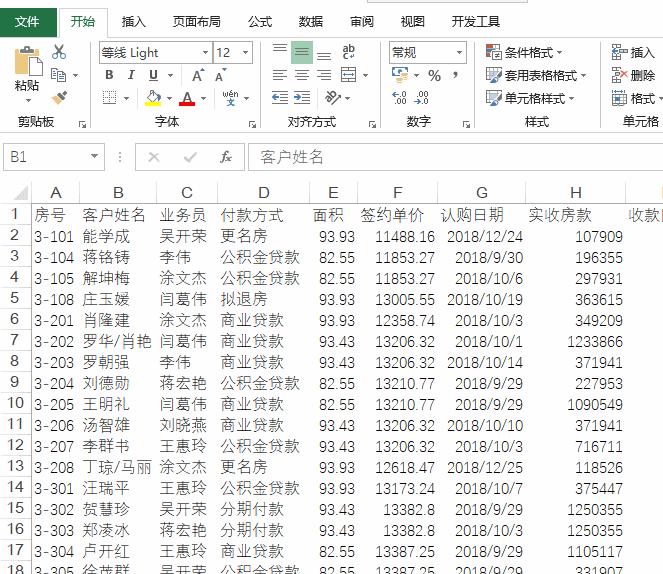This screenshot has width=663, height=574.
Task: Click cell containing 庄玉媛
Action: click(x=118, y=299)
